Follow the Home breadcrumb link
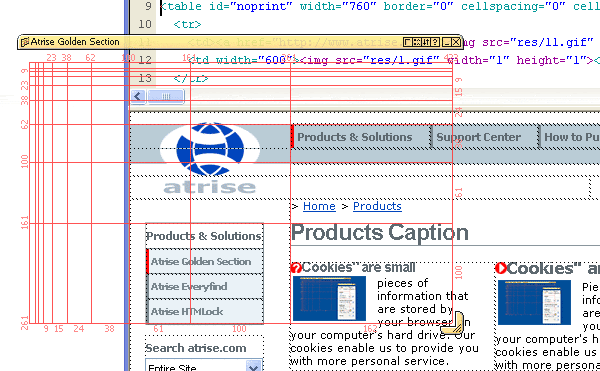The height and width of the screenshot is (371, 600). click(319, 206)
